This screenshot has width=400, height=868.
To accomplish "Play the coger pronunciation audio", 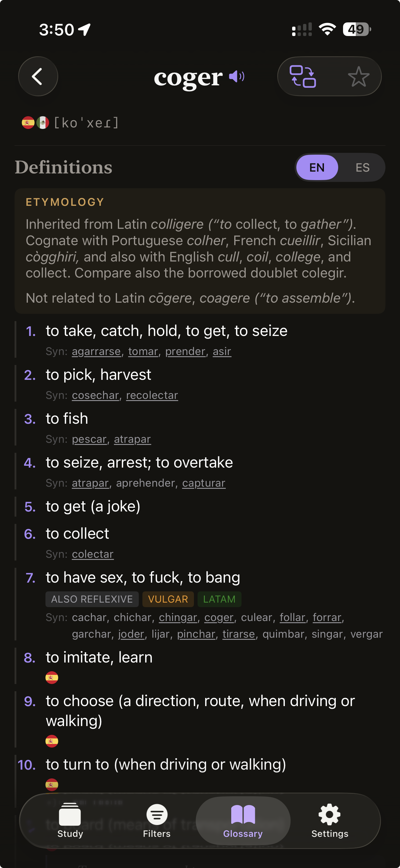I will pyautogui.click(x=237, y=77).
